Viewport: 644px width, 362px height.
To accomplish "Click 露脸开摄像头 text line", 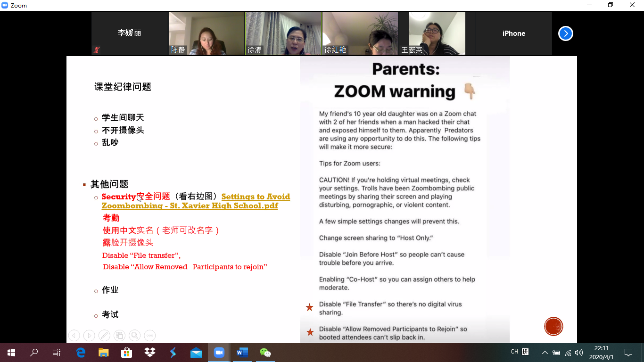I will point(128,242).
